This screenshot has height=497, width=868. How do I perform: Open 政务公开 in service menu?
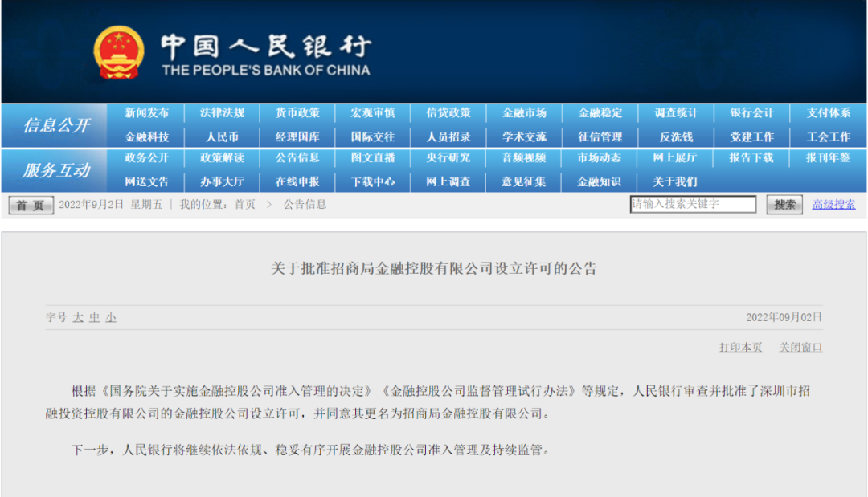tap(147, 157)
